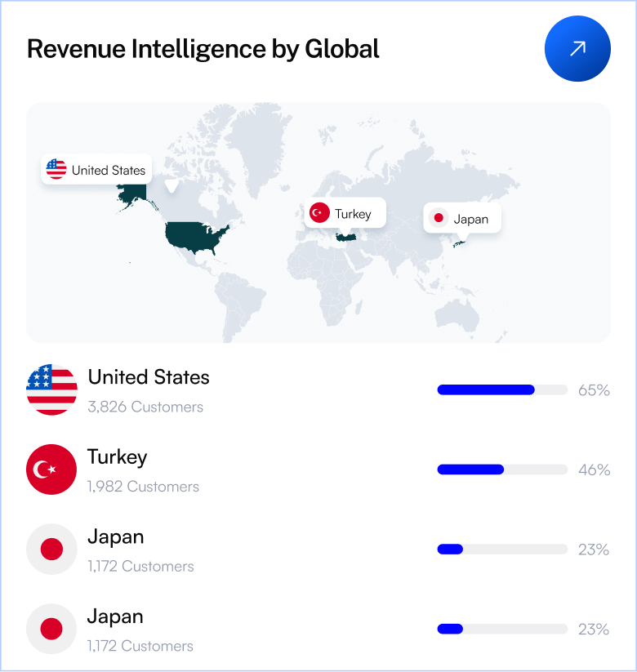Click the US flag icon in map label
Screen dimensions: 637x672
tap(56, 169)
